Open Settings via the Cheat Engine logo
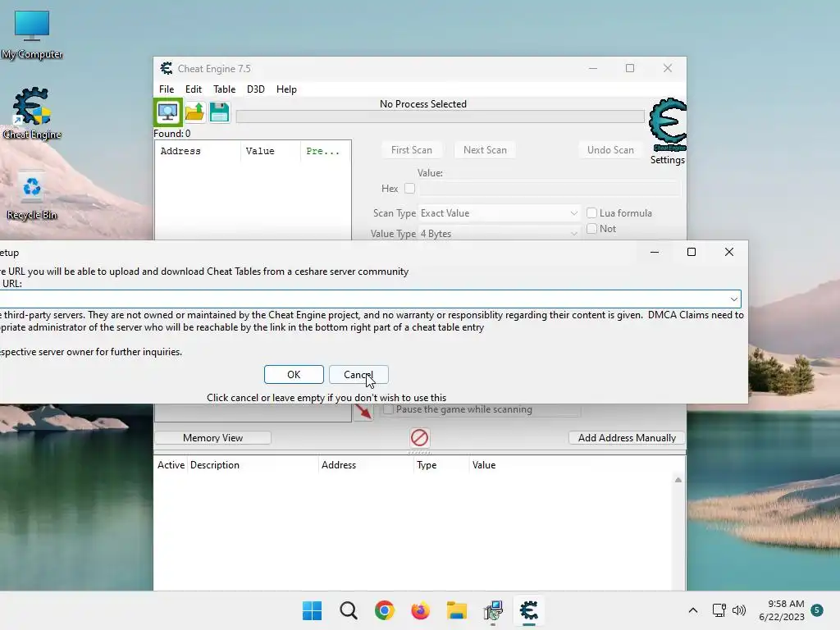Viewport: 840px width, 630px height. tap(667, 125)
